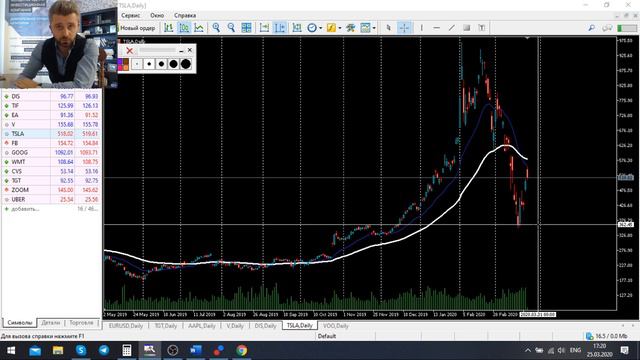Choose the largest pen size dot

pos(186,64)
